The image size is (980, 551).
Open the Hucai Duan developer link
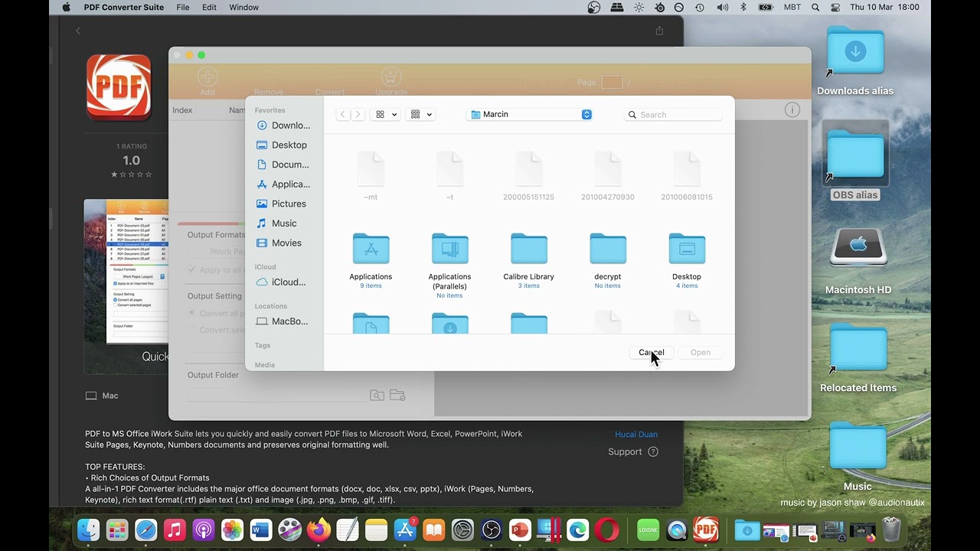tap(636, 435)
